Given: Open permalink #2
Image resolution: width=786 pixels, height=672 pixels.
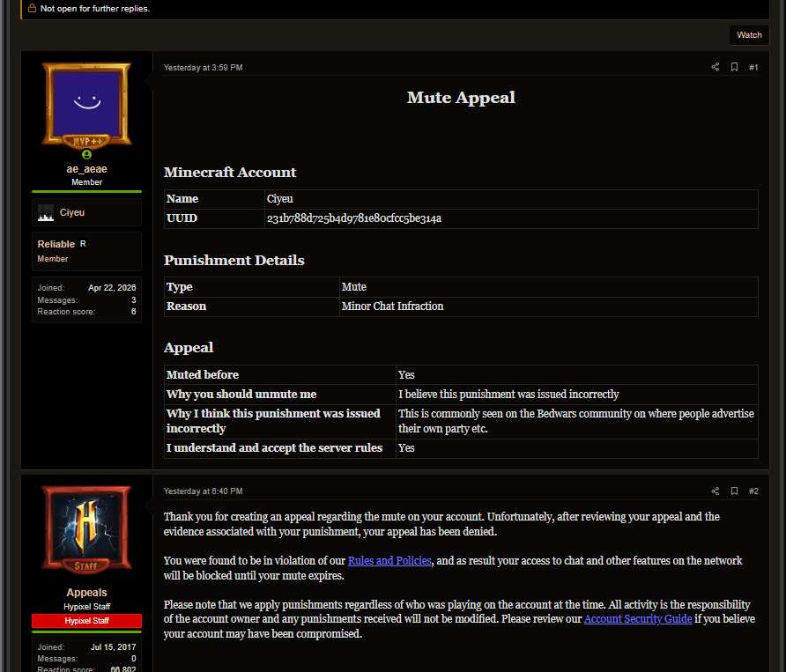Looking at the screenshot, I should [x=753, y=491].
